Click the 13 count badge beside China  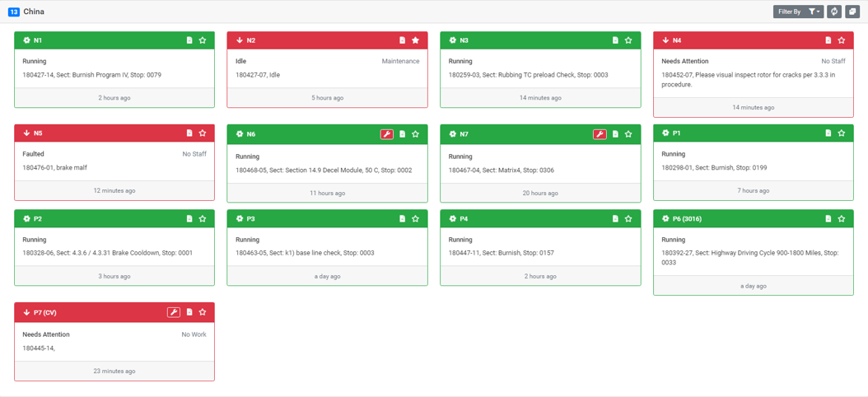(x=14, y=12)
